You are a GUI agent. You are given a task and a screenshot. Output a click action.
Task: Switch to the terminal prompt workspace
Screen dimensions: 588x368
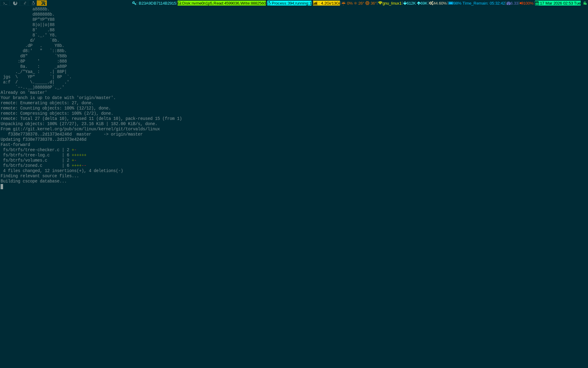click(x=5, y=3)
